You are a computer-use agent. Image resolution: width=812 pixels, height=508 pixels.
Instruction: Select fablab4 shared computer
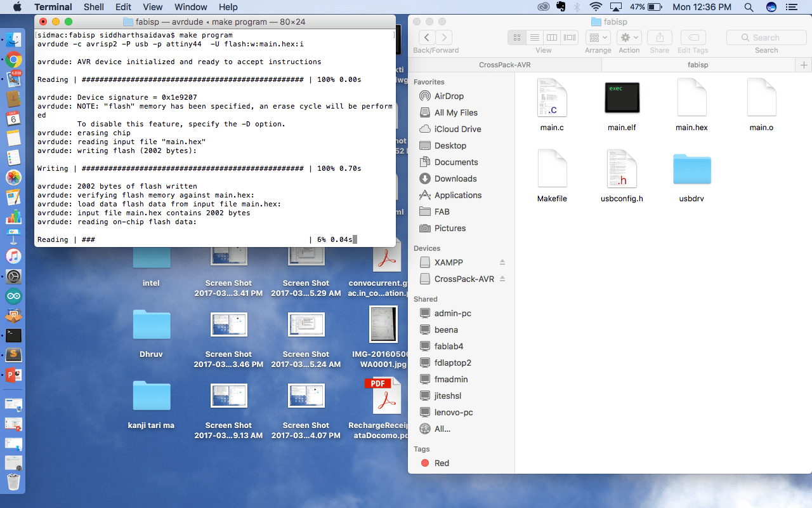click(x=449, y=346)
